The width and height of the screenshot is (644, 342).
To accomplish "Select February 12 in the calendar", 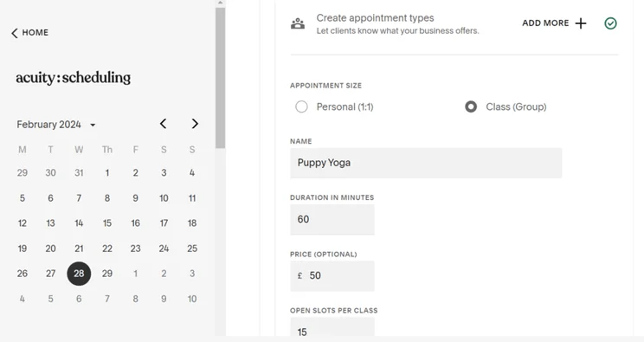I will [x=23, y=223].
